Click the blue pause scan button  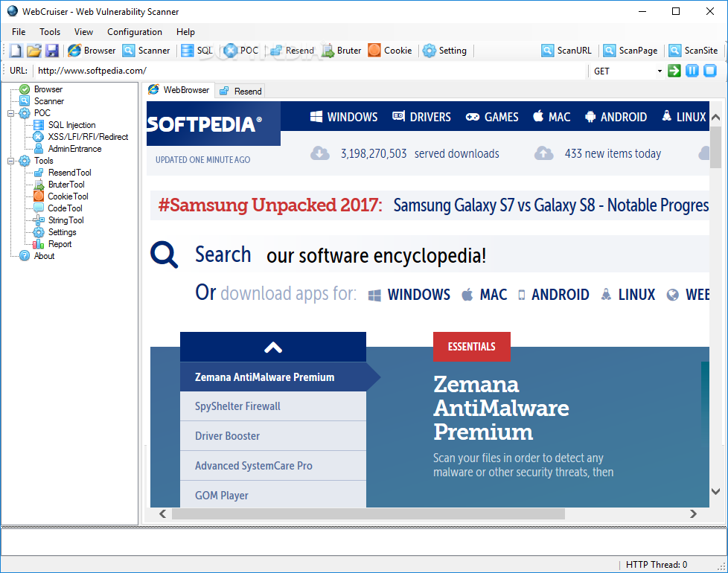(692, 71)
